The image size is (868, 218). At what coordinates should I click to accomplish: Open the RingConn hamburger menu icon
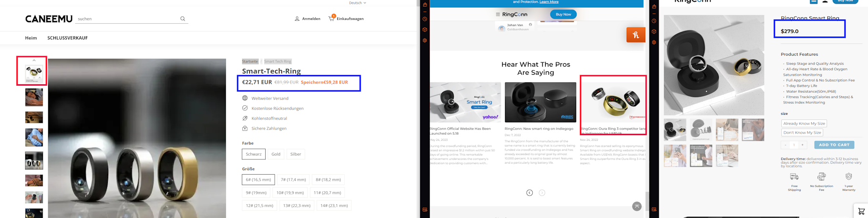point(498,14)
